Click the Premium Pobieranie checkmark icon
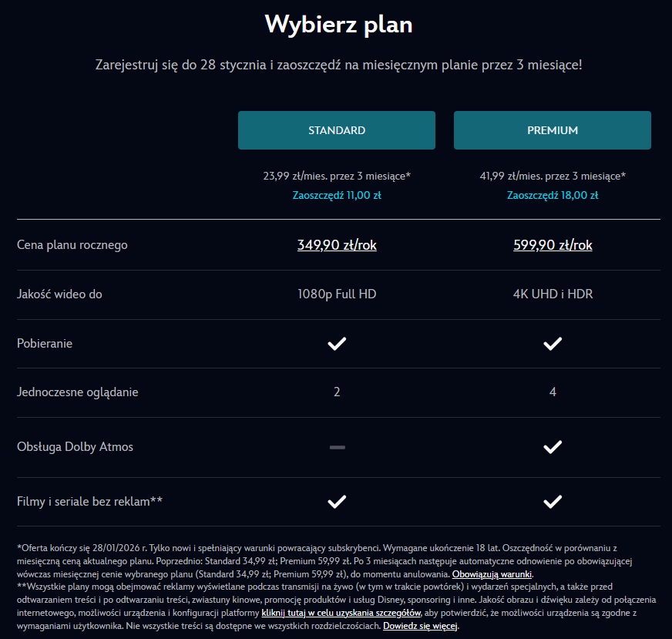 pyautogui.click(x=552, y=344)
